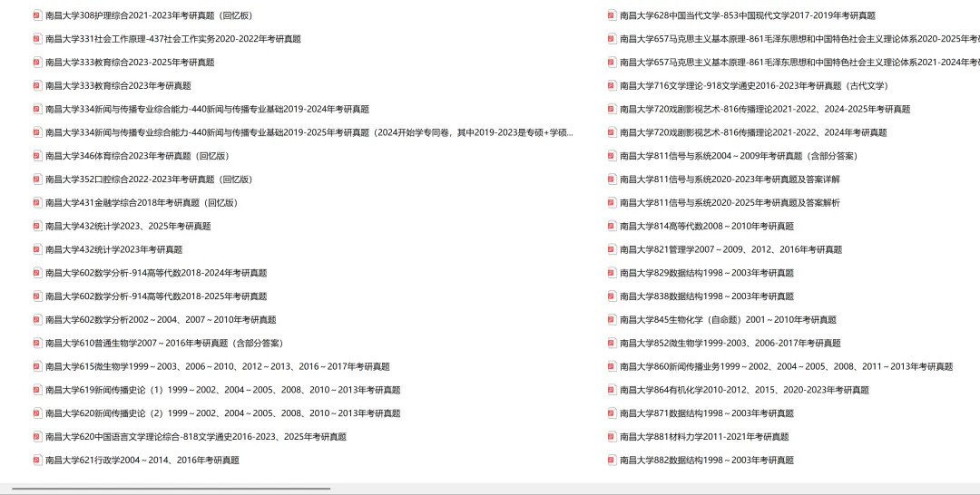Click PDF icon of 829数据结构1998~2003 file
Image resolution: width=980 pixels, height=495 pixels.
(612, 273)
